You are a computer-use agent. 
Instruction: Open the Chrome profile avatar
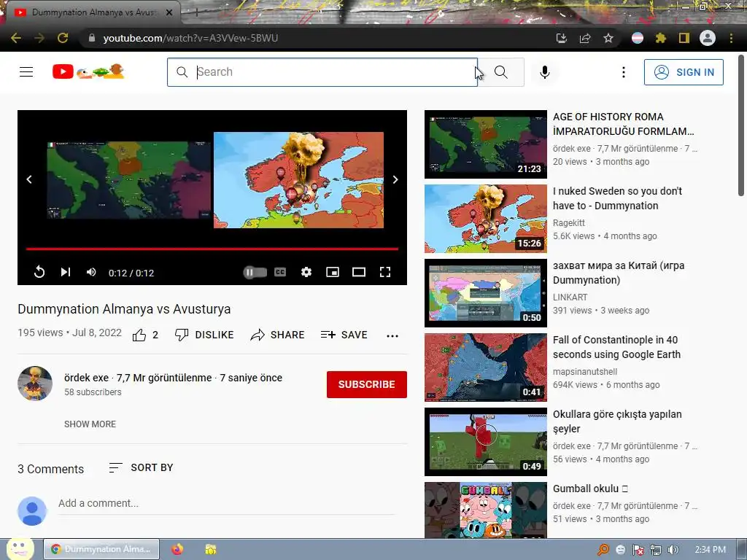click(707, 38)
